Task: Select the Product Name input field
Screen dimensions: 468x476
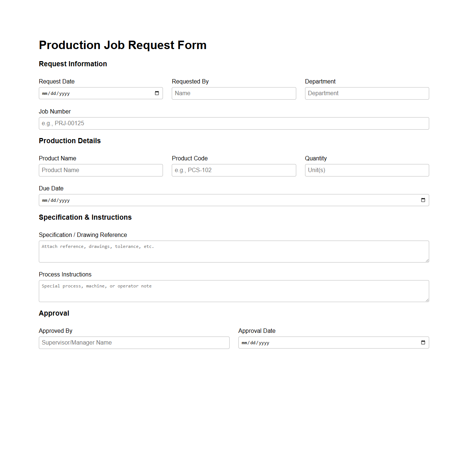Action: (101, 170)
